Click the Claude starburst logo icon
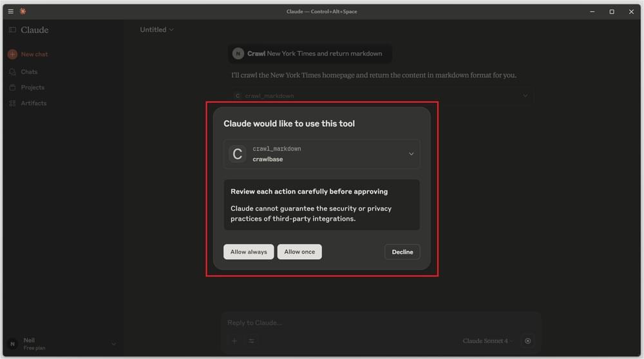The image size is (644, 359). [23, 12]
